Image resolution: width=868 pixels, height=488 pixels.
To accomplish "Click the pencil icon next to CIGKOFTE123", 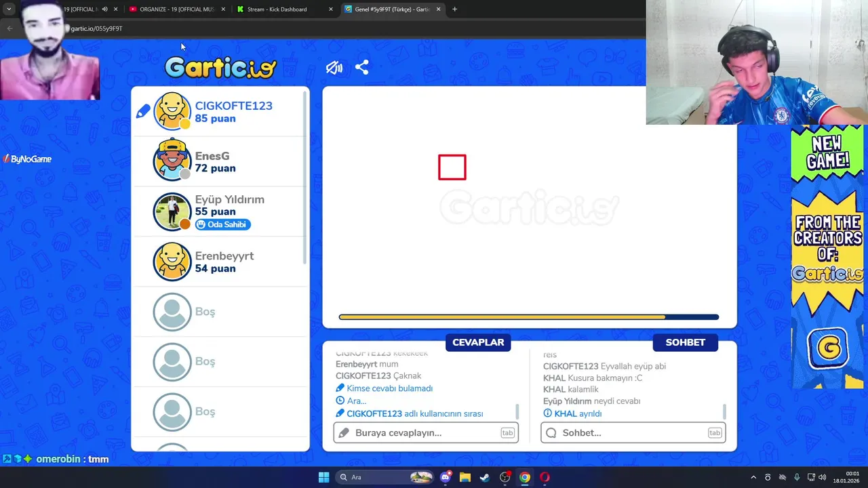I will pos(143,111).
